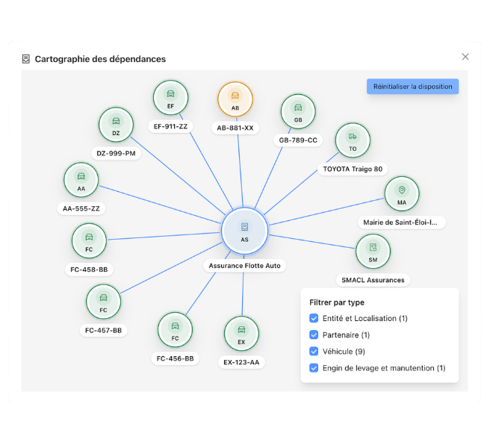This screenshot has height=448, width=493.
Task: Select the SM partner node circle
Action: point(373,252)
